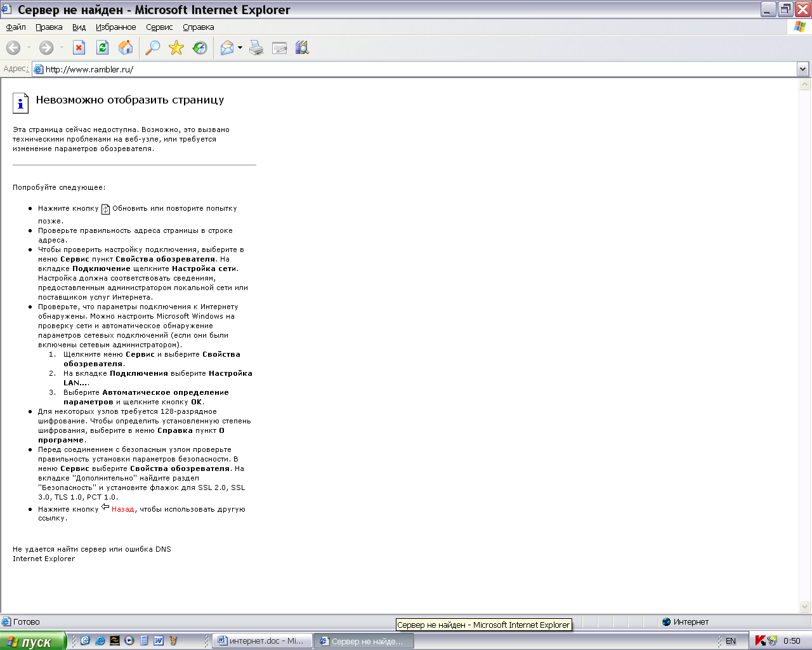Click the text Не удается найти сервер или ошибка DNS

click(92, 549)
